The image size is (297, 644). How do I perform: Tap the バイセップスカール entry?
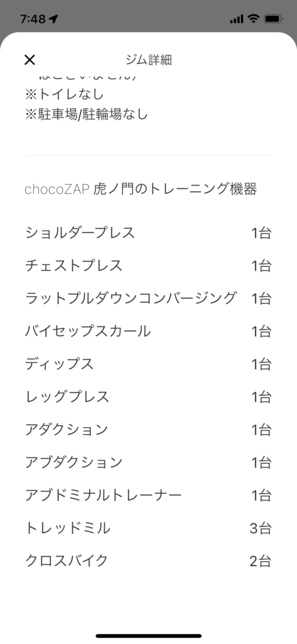click(148, 331)
